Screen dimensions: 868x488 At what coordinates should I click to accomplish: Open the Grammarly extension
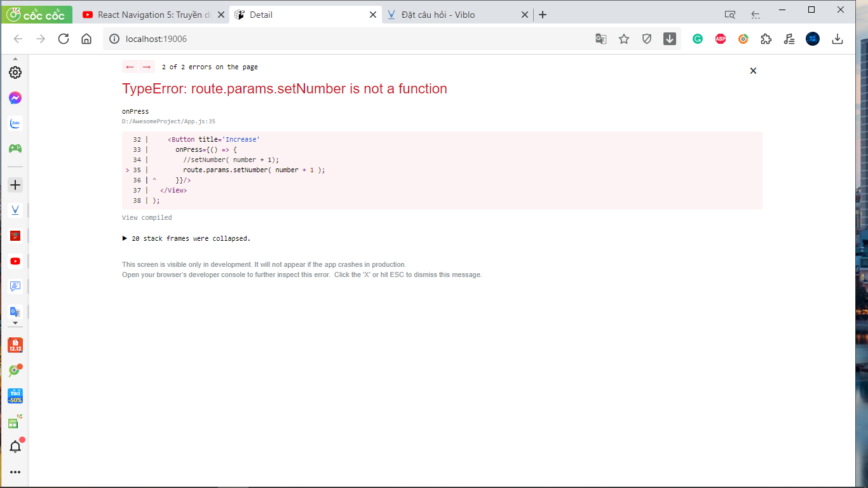pos(698,39)
